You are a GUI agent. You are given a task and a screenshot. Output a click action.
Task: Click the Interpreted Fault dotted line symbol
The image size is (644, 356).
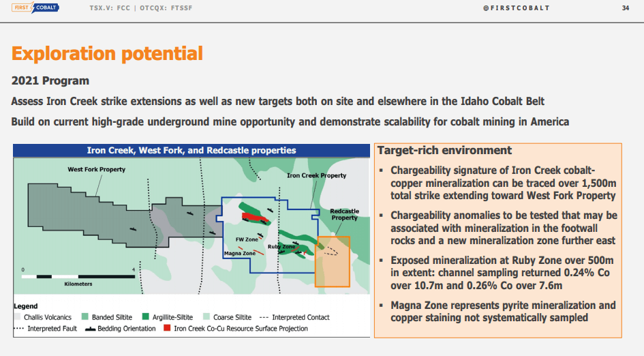tap(19, 329)
